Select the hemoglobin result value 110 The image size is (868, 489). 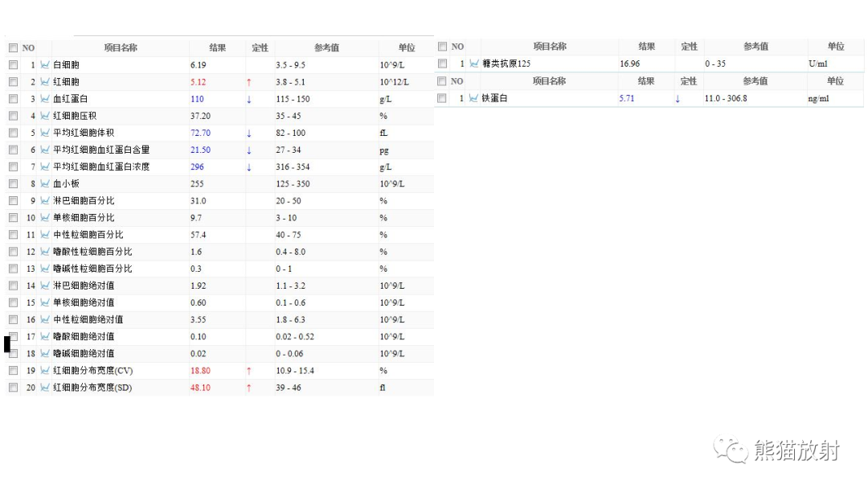197,99
